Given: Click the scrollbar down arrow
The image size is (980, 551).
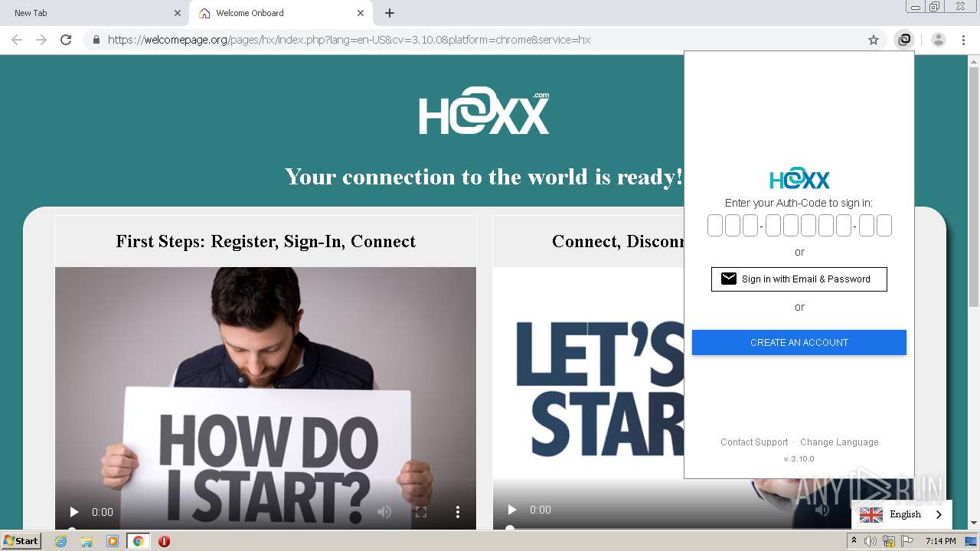Looking at the screenshot, I should click(x=974, y=523).
